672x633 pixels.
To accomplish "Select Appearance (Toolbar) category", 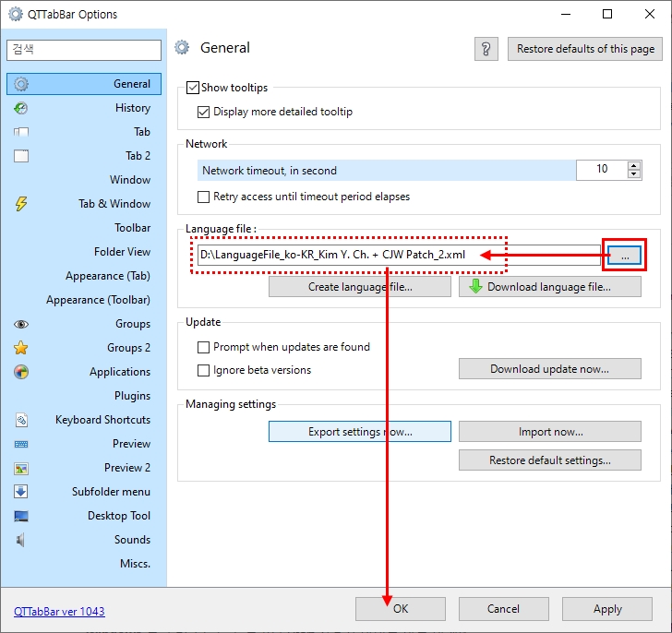I will coord(84,300).
